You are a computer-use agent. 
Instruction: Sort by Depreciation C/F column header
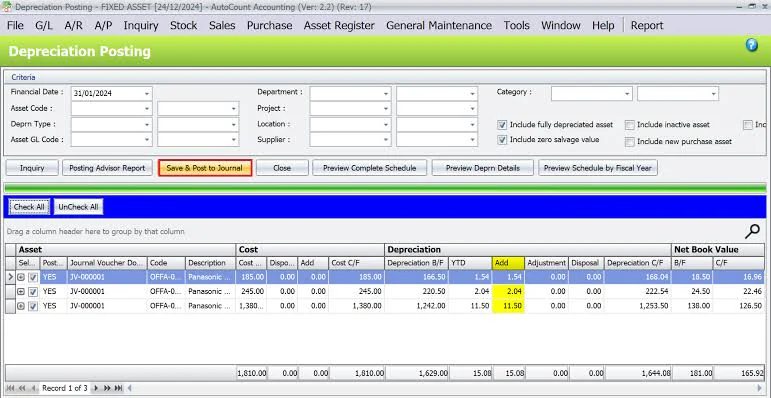638,263
